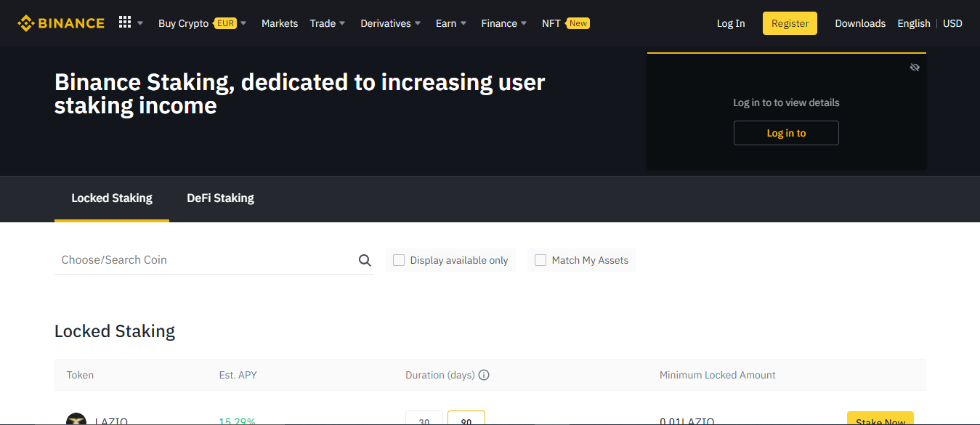
Task: Click the Binance logo
Action: pos(61,23)
